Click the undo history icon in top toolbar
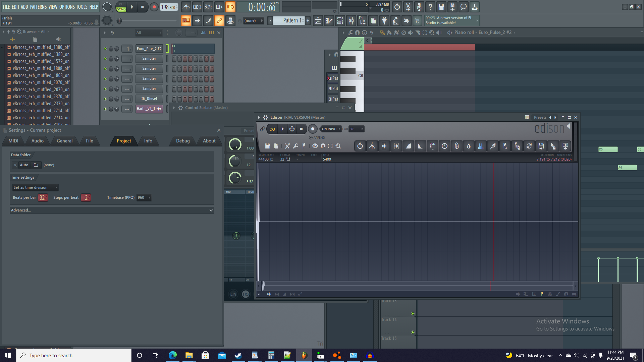644x362 pixels. pos(397,7)
